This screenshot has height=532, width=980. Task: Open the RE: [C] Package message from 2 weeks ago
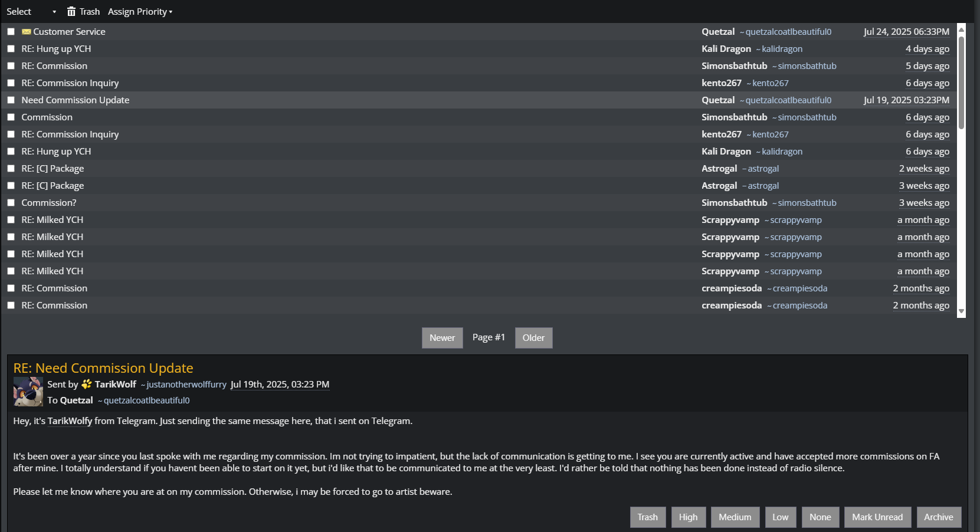53,169
